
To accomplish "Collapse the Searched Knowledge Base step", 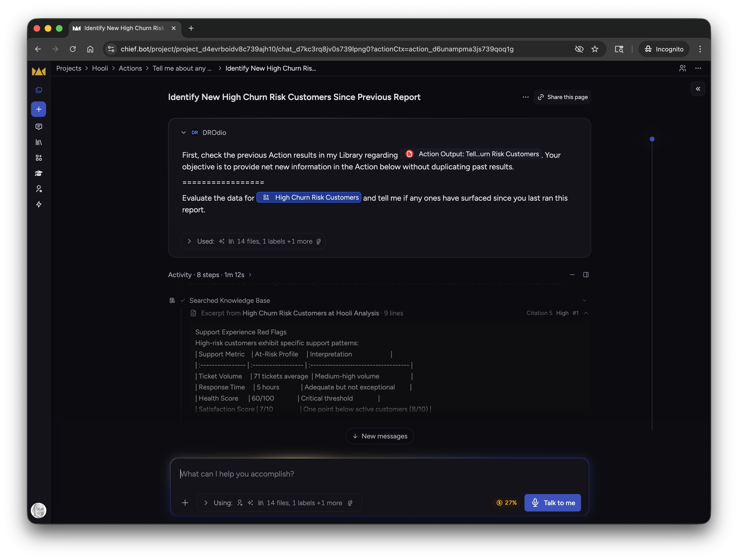I will tap(584, 300).
